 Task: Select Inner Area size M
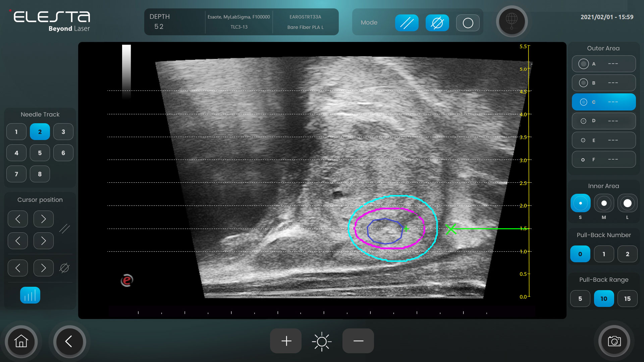[604, 203]
